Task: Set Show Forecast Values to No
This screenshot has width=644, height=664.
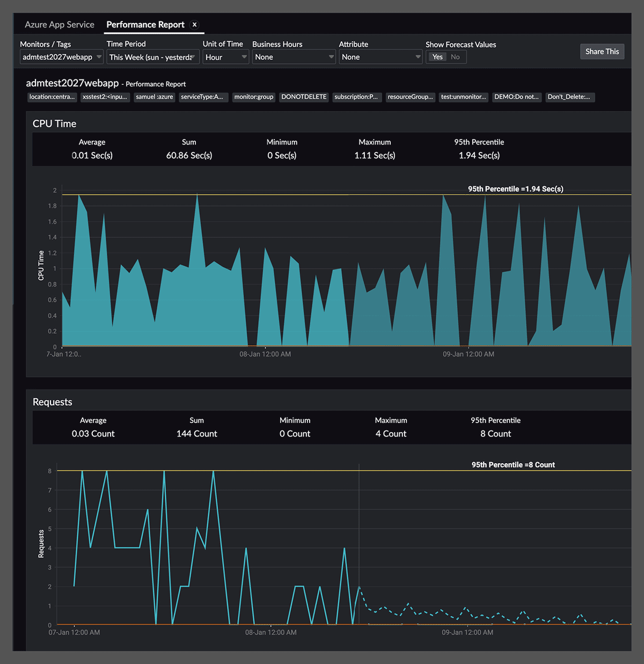Action: pyautogui.click(x=456, y=56)
